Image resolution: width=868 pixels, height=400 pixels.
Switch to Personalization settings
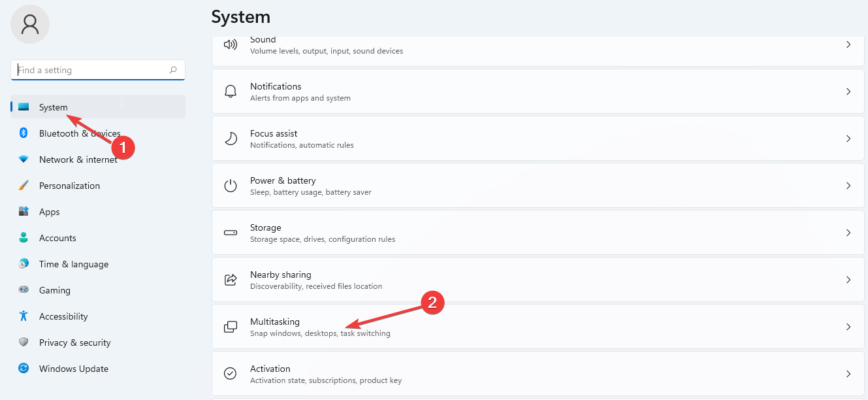[69, 185]
